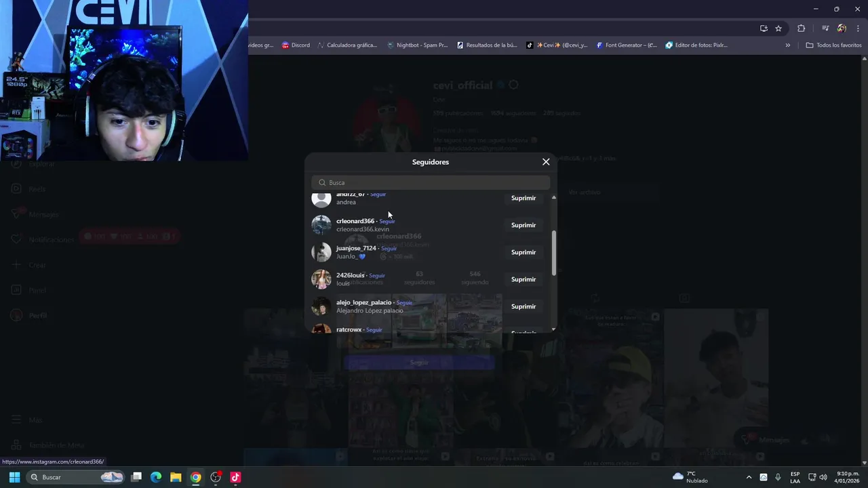Open alejo_lopez_palacio username link

pos(363,302)
